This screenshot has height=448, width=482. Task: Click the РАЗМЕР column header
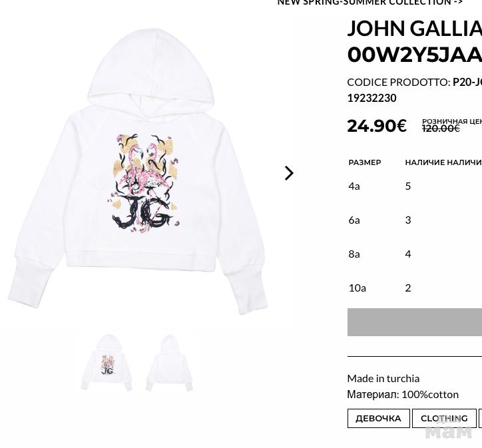[x=365, y=162]
